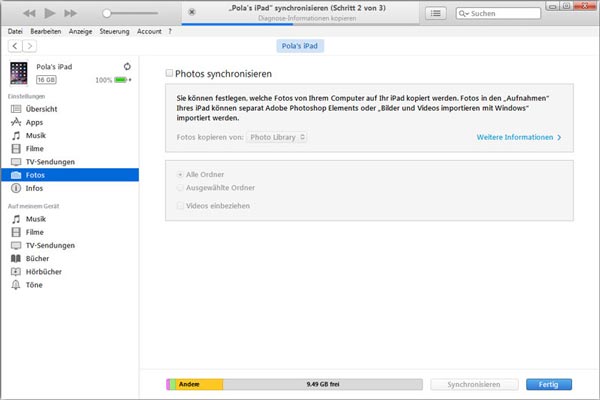Click the Töne bell icon
The height and width of the screenshot is (400, 600).
coord(16,285)
